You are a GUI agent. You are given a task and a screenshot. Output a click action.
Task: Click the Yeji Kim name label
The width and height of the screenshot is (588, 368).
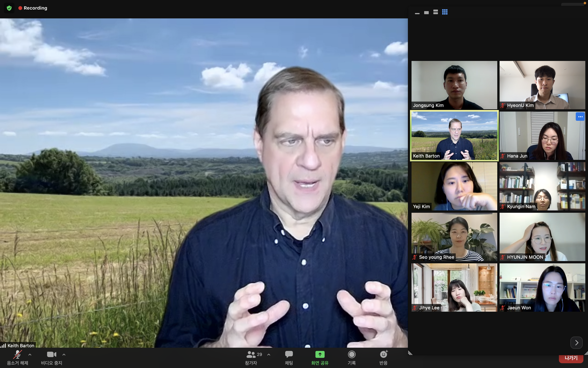tap(421, 207)
